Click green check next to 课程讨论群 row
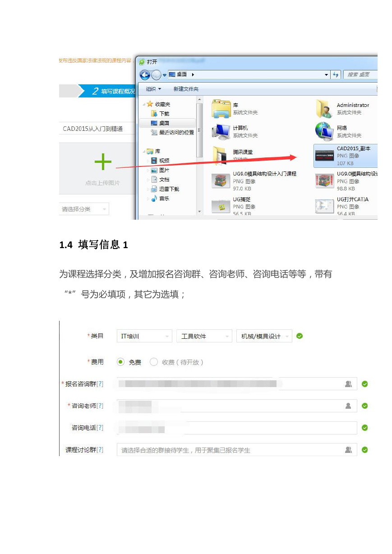The height and width of the screenshot is (554, 392). [x=365, y=450]
